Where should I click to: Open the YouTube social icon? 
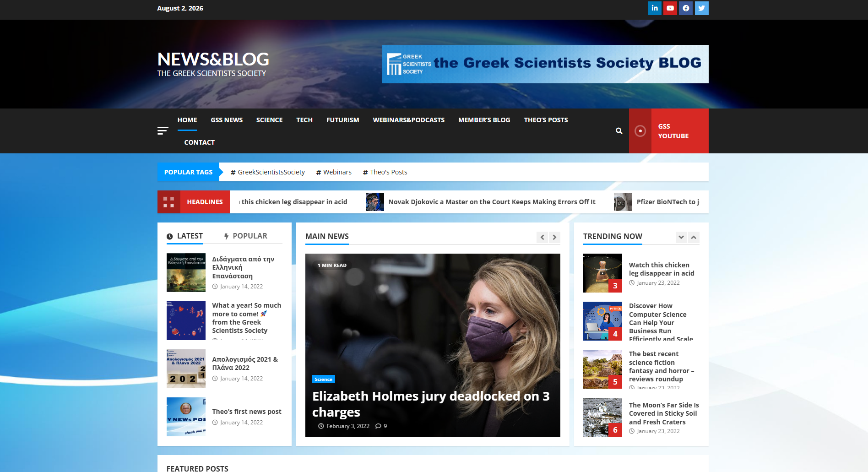[670, 8]
